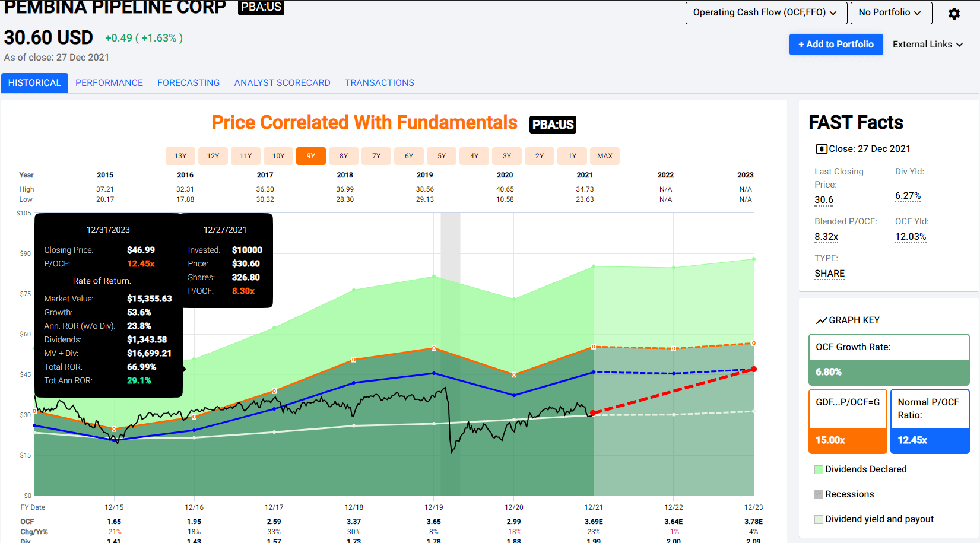Click the red 12/21 price marker on chart
980x543 pixels.
(593, 413)
